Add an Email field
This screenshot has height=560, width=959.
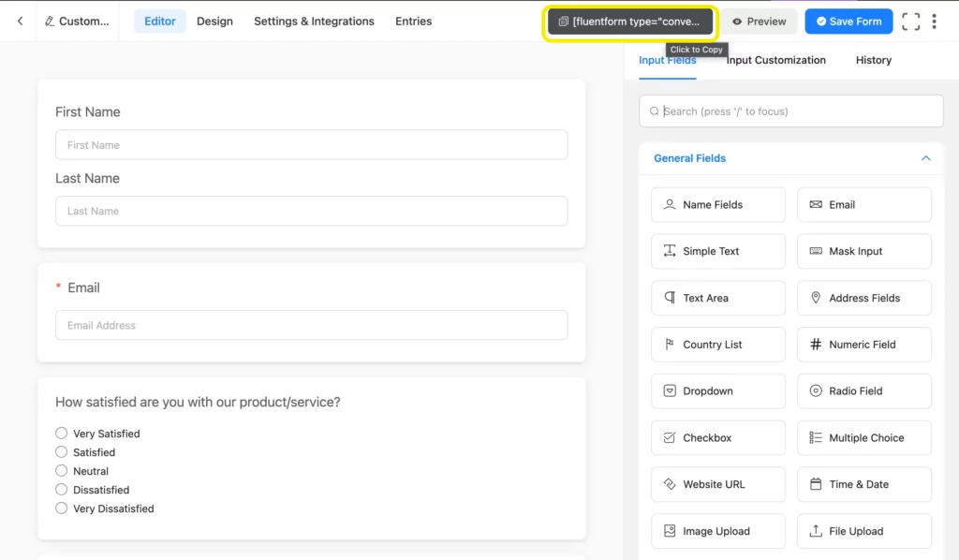pos(864,205)
